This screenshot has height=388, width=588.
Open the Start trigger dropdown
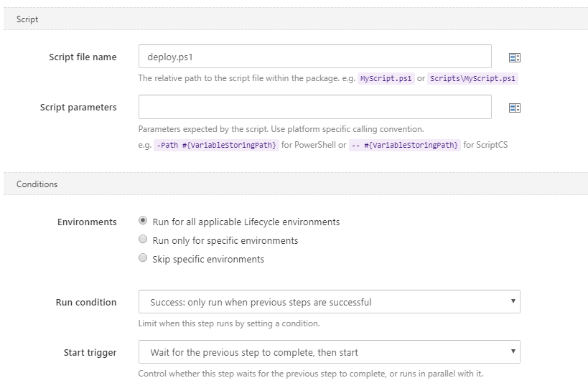329,352
